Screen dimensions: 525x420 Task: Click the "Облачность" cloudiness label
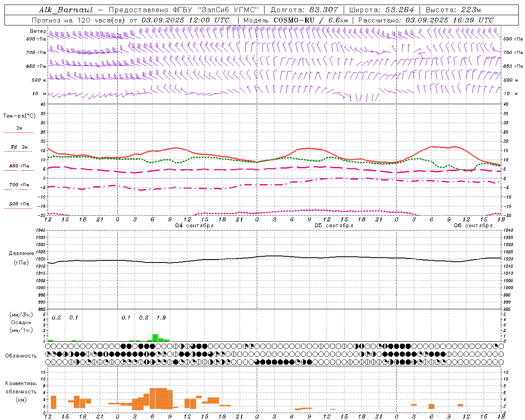(21, 356)
